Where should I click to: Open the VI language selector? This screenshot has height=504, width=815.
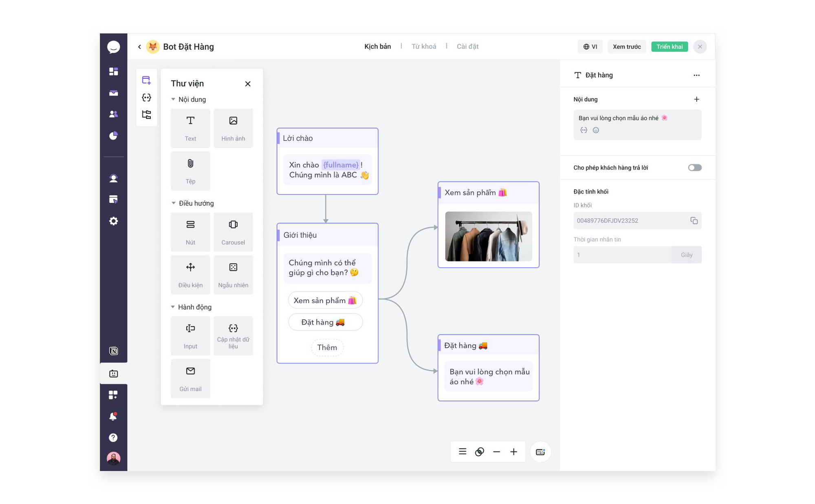(590, 46)
